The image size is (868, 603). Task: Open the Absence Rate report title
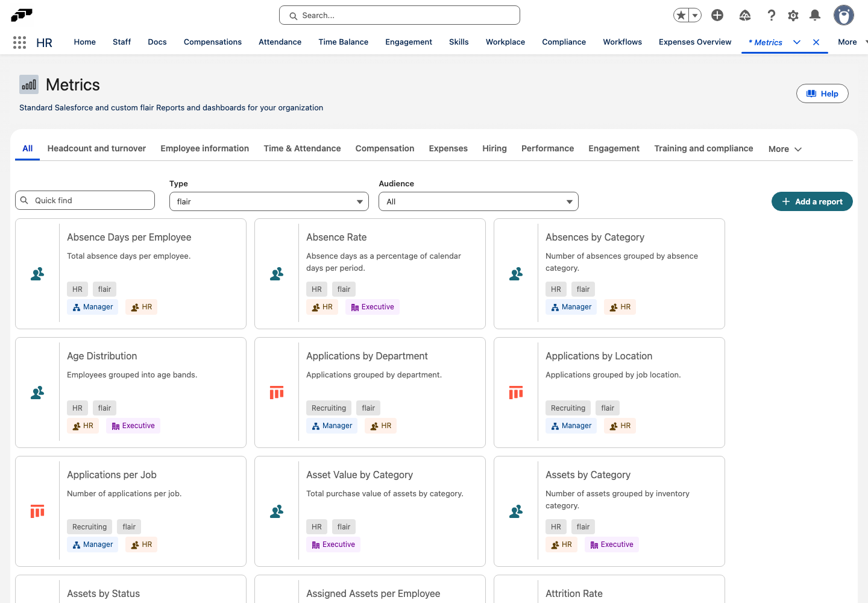[336, 238]
